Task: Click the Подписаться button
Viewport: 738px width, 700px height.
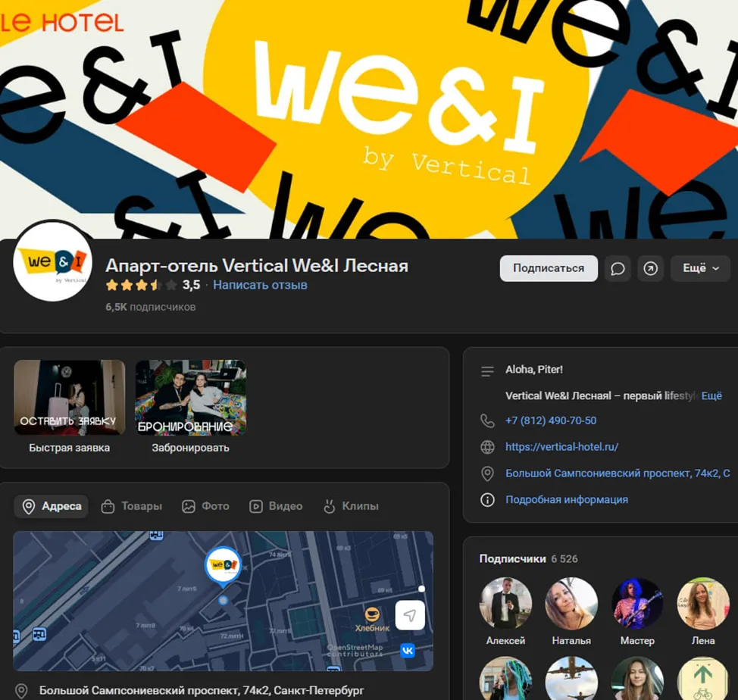Action: click(x=549, y=269)
